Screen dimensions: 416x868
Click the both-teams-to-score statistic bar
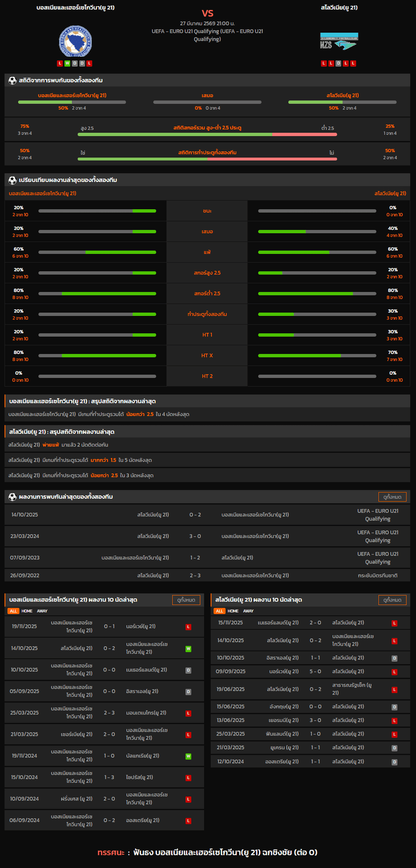point(207,159)
